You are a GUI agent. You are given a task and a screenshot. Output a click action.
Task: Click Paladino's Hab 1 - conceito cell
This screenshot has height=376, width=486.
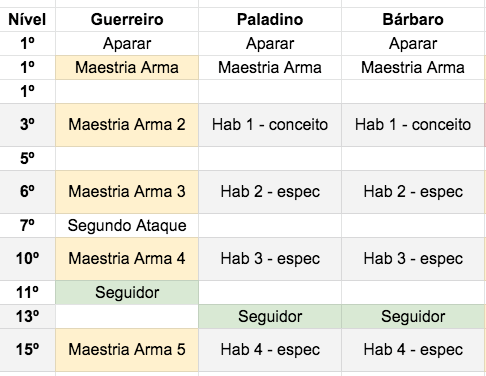click(270, 125)
